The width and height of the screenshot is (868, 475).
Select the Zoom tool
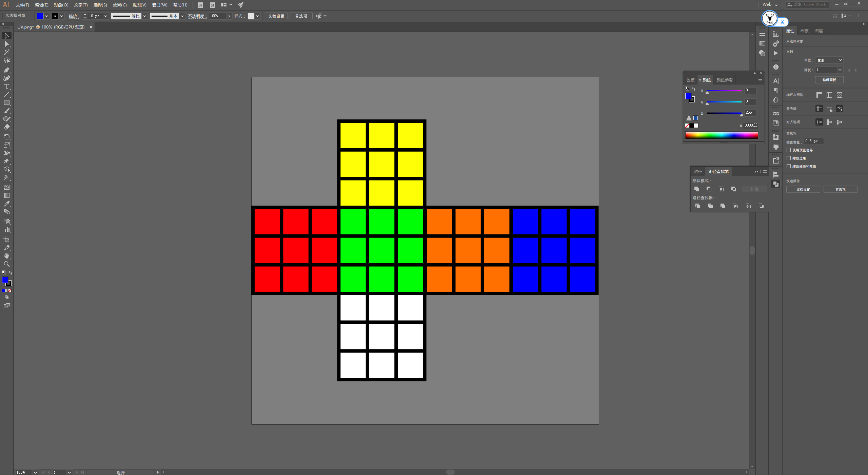click(6, 264)
